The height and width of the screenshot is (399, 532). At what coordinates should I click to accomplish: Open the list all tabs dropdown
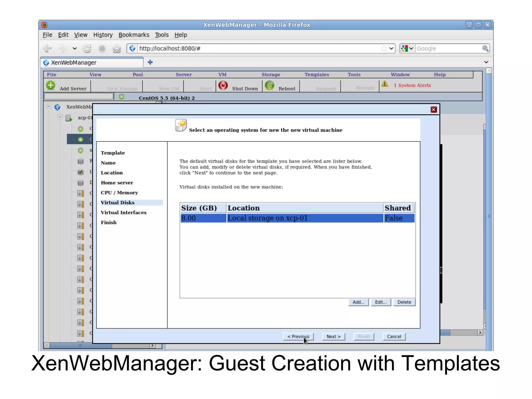pyautogui.click(x=486, y=62)
